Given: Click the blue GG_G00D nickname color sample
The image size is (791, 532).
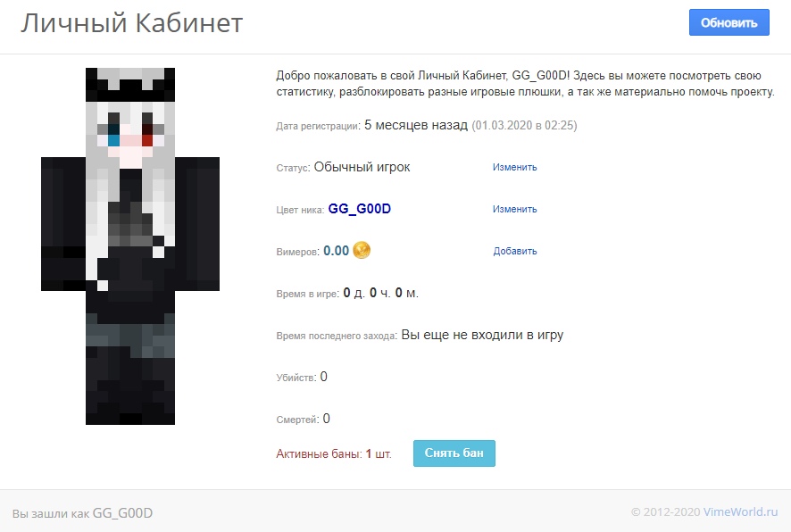Looking at the screenshot, I should click(x=360, y=209).
